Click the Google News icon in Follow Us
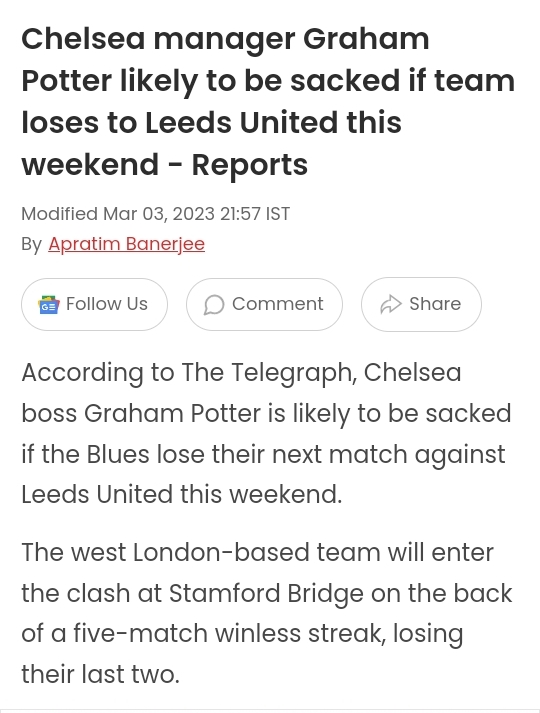The height and width of the screenshot is (713, 540). click(49, 305)
